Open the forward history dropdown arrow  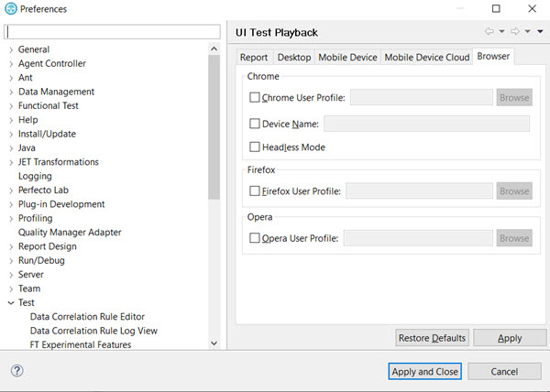click(528, 31)
